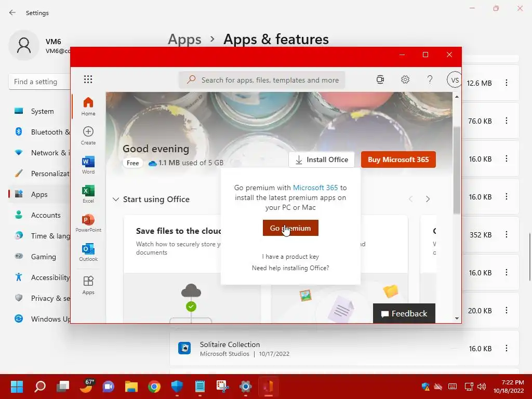Screen dimensions: 532x399
Task: Click the Go premium button
Action: pos(290,228)
